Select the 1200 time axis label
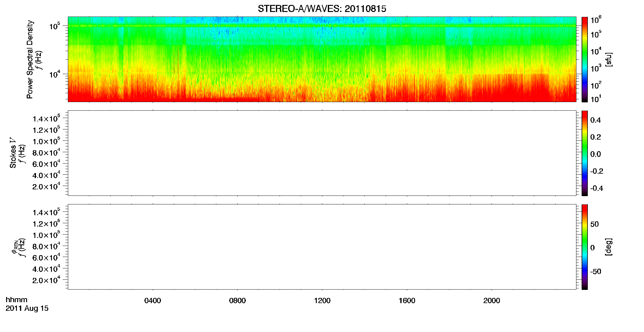The width and height of the screenshot is (644, 332). (x=322, y=301)
